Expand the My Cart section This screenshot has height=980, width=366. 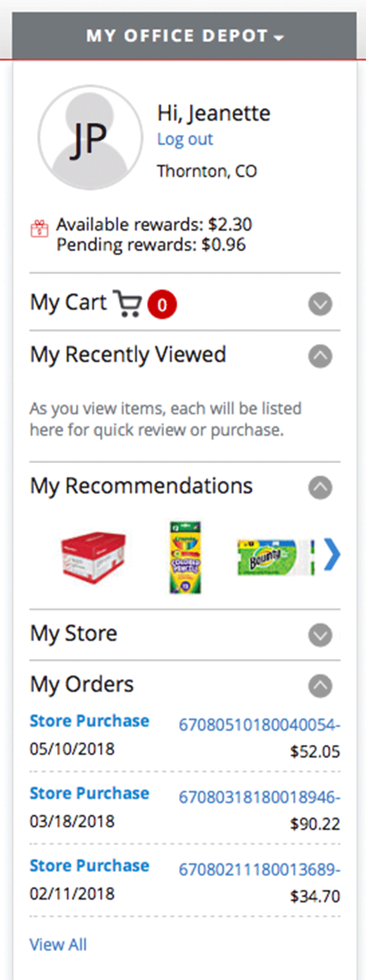pyautogui.click(x=320, y=304)
